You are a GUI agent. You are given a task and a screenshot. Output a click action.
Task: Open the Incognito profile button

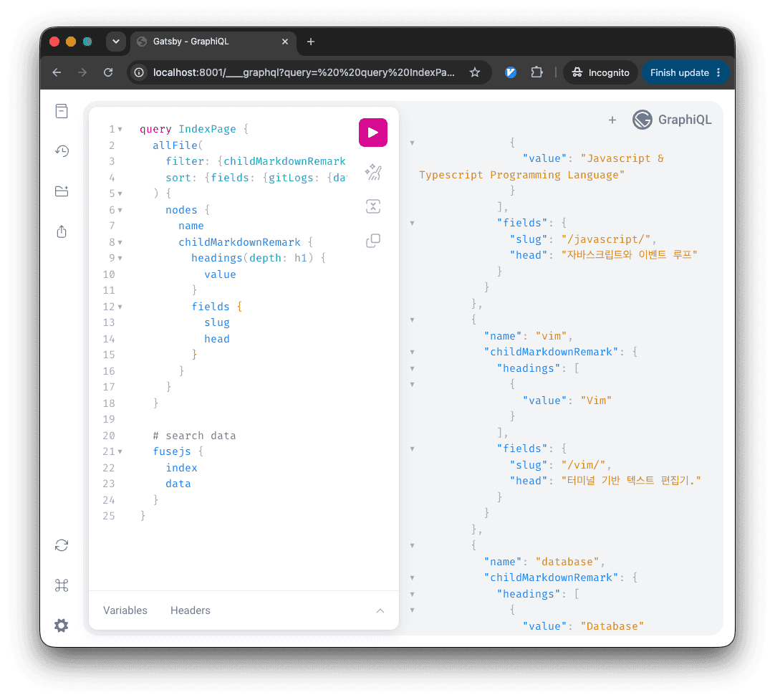[600, 72]
